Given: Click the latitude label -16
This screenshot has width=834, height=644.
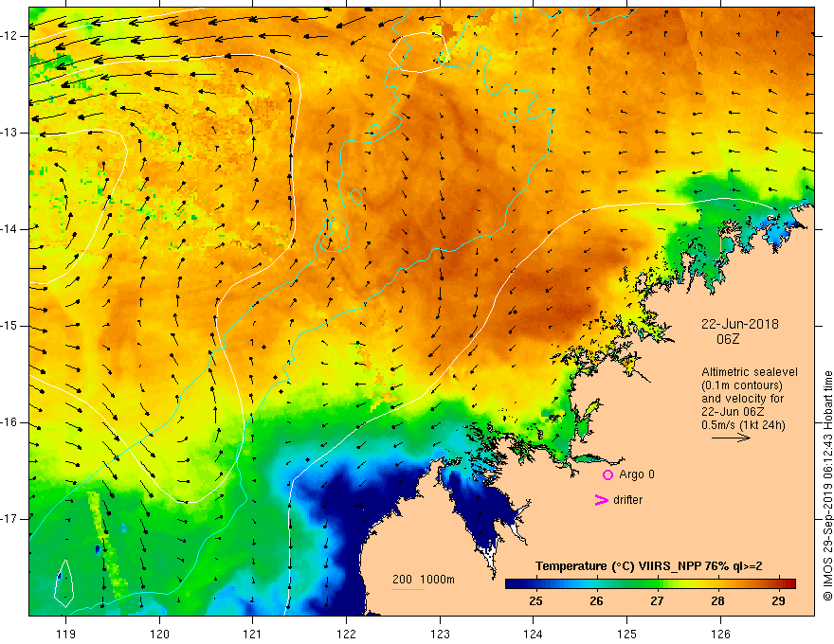Looking at the screenshot, I should [9, 422].
